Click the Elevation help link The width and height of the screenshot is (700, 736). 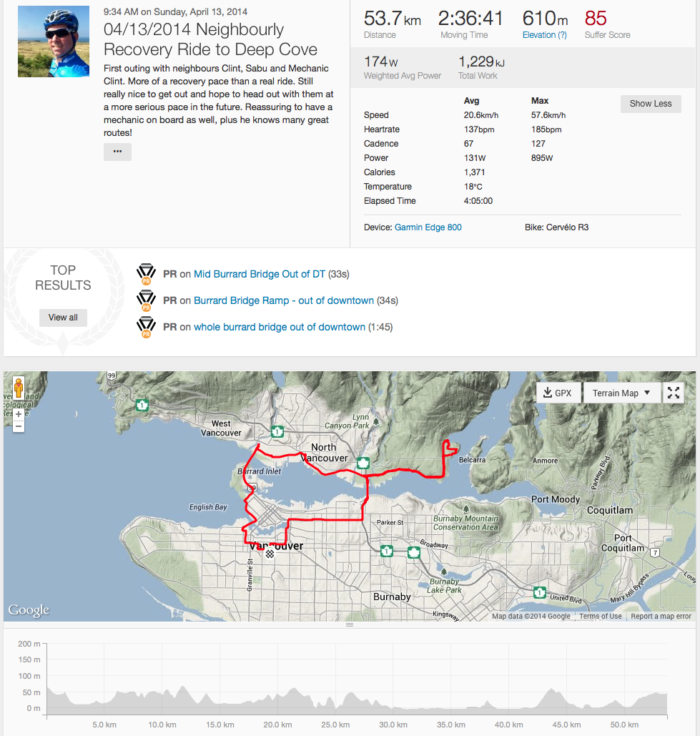(545, 35)
